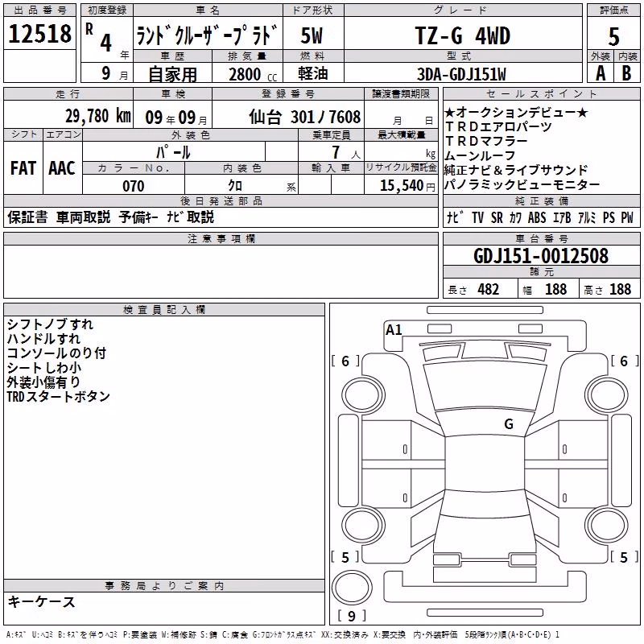Screen dimensions: 644x644
Task: Click the width value 188
Action: pyautogui.click(x=555, y=290)
